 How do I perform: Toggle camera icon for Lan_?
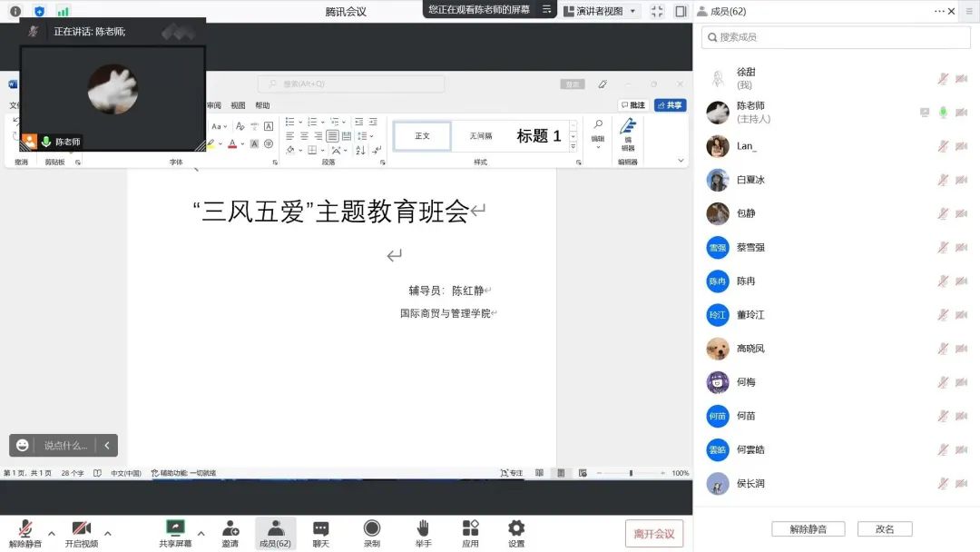pos(962,145)
